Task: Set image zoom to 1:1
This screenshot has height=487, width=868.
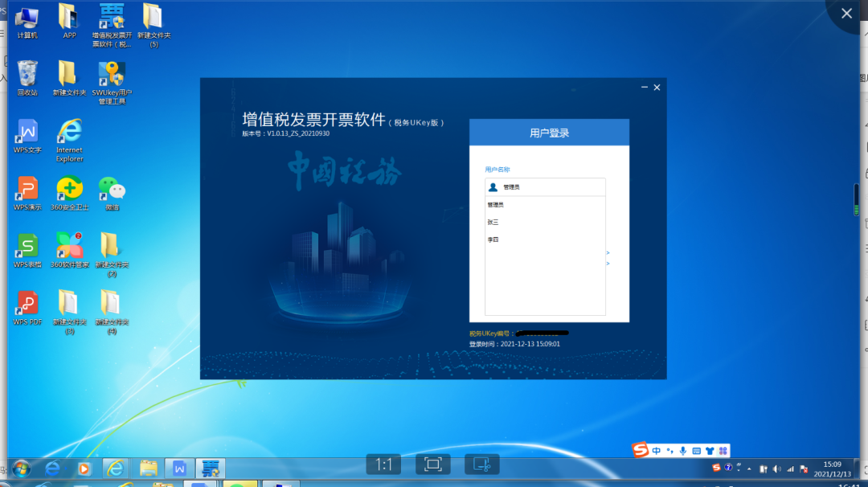Action: [383, 464]
